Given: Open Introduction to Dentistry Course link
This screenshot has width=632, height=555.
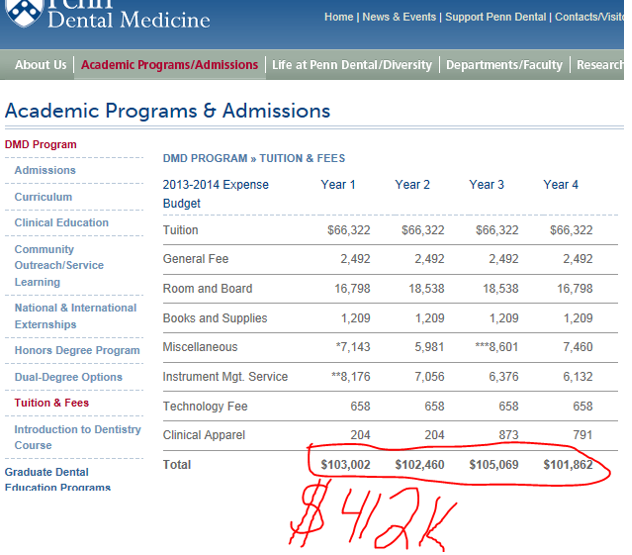Looking at the screenshot, I should pos(78,437).
